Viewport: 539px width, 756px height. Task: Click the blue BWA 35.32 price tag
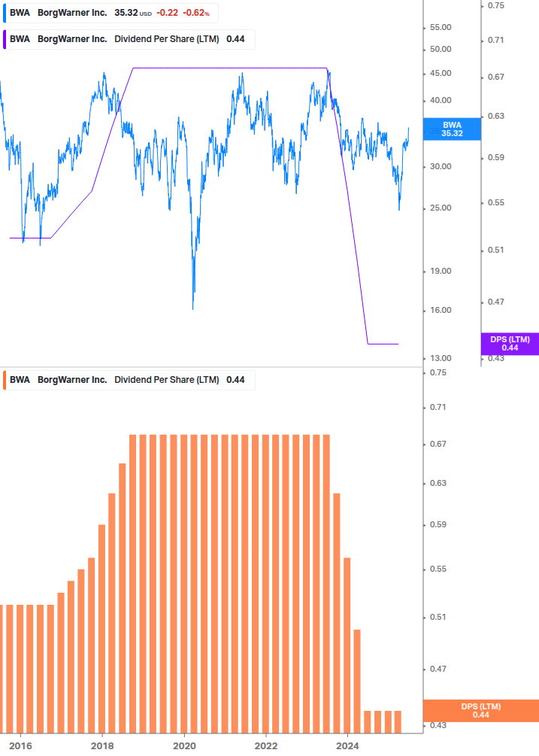tap(452, 129)
